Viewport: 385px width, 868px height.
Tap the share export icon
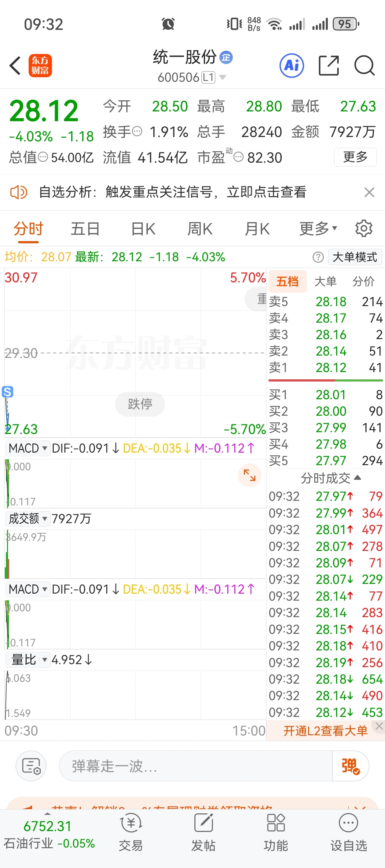(x=329, y=65)
